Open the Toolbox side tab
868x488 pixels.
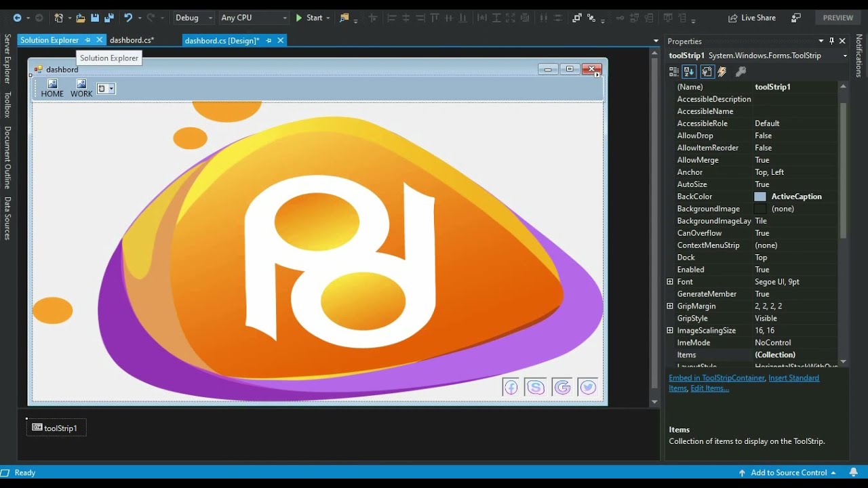click(7, 104)
